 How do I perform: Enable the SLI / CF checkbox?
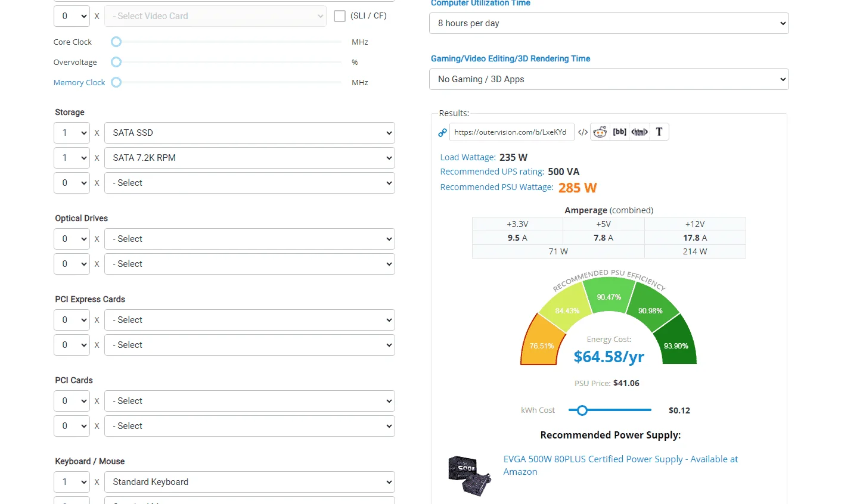[340, 16]
